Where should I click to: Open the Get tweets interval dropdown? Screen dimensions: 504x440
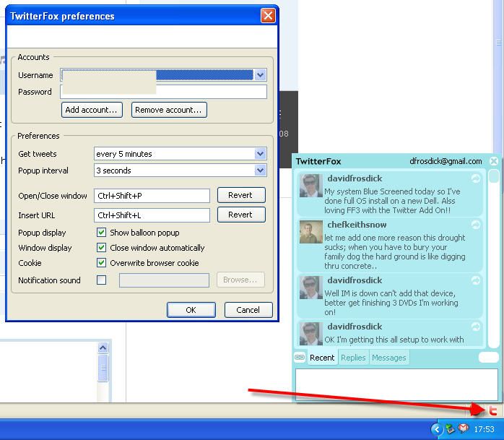tap(261, 154)
